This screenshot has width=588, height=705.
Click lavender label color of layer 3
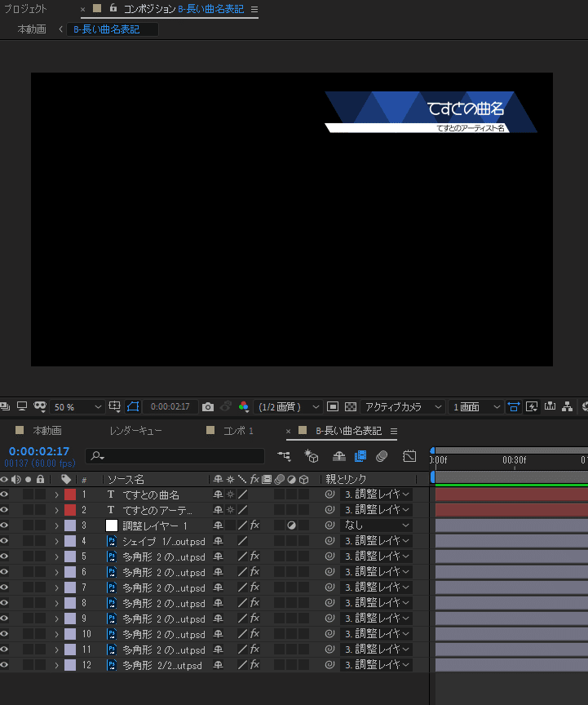click(70, 525)
